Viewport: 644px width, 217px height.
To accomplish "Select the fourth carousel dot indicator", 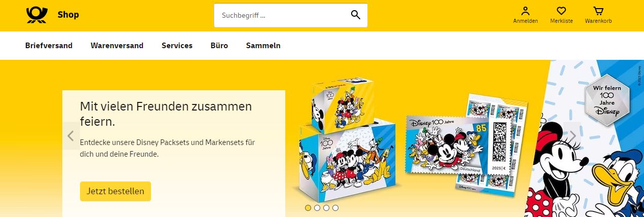I will (x=335, y=208).
